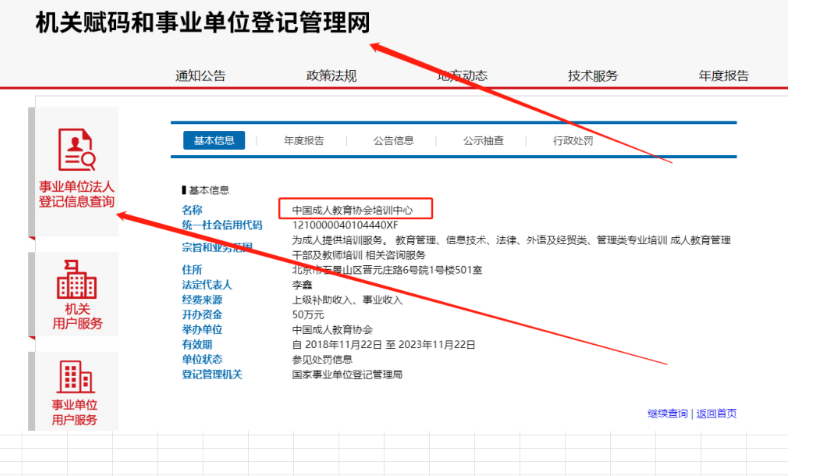Select the validity dates 2018年11月22日 至 2023年11月22日
This screenshot has height=476, width=838.
(x=390, y=345)
